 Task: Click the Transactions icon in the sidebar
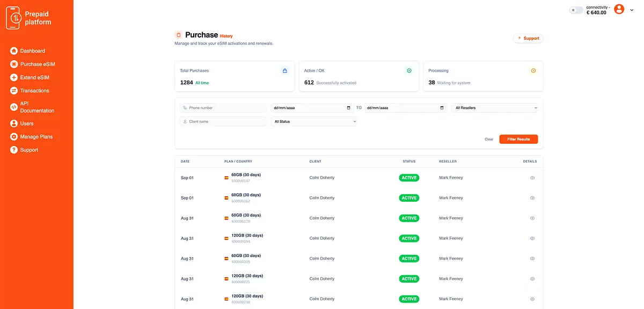click(x=14, y=91)
